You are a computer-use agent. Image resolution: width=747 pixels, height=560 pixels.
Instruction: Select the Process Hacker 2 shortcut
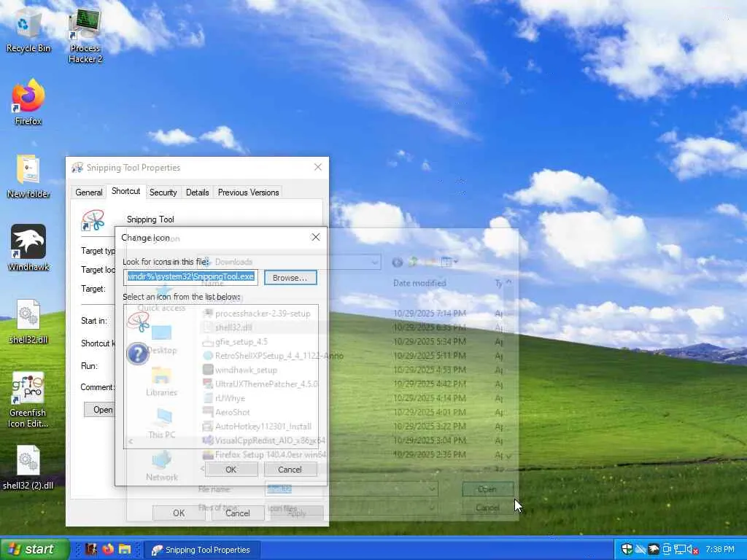(85, 36)
